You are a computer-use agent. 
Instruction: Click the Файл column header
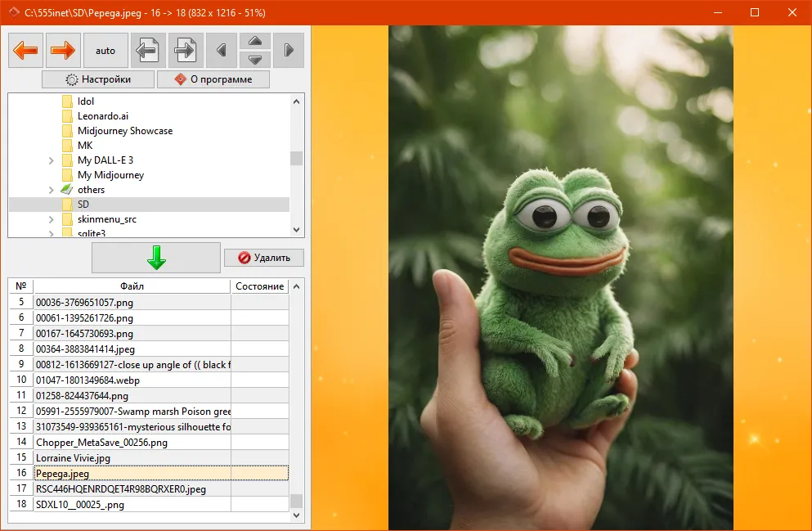tap(132, 286)
